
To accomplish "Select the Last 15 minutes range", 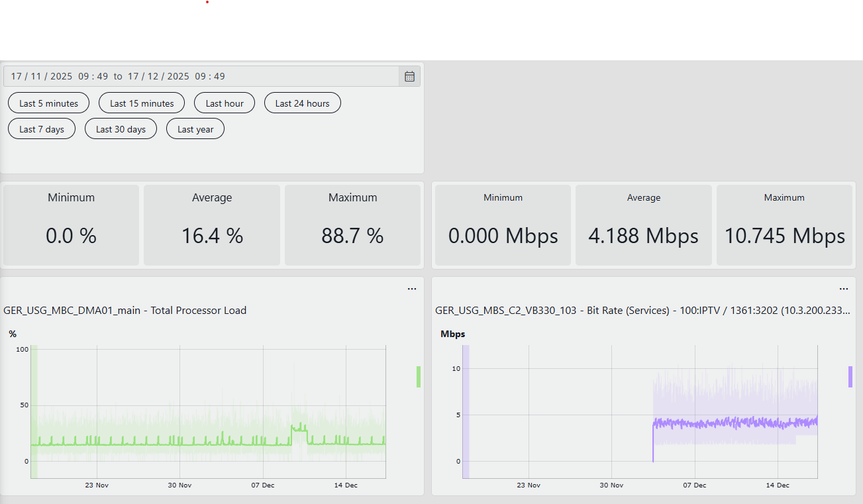I will click(142, 103).
